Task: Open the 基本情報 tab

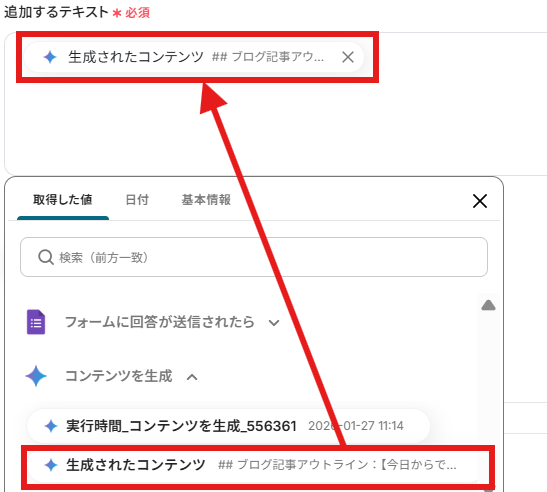Action: [x=206, y=200]
